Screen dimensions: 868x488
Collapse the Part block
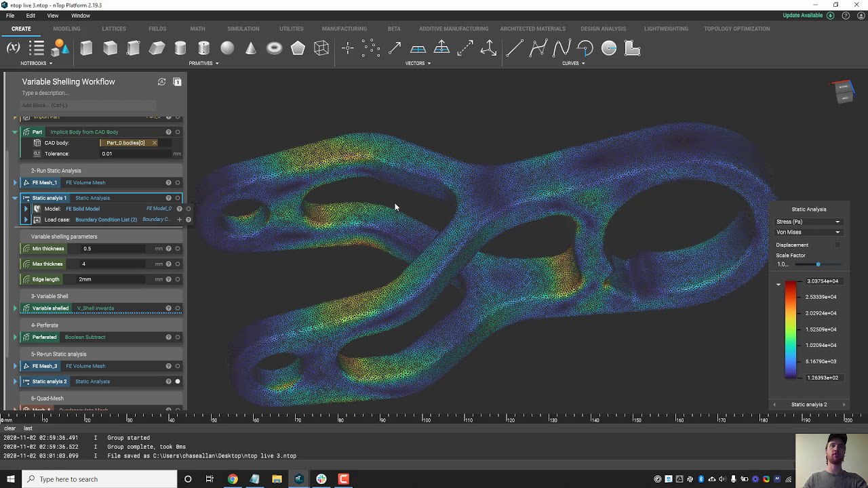coord(15,132)
